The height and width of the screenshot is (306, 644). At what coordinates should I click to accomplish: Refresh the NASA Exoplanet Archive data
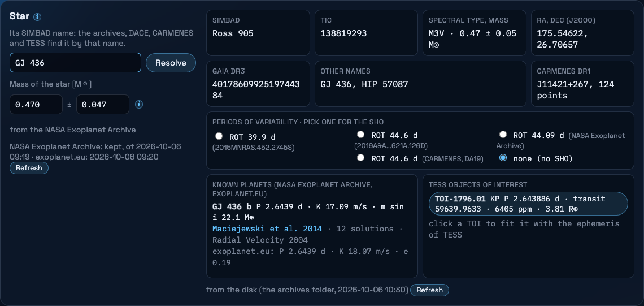pyautogui.click(x=29, y=168)
